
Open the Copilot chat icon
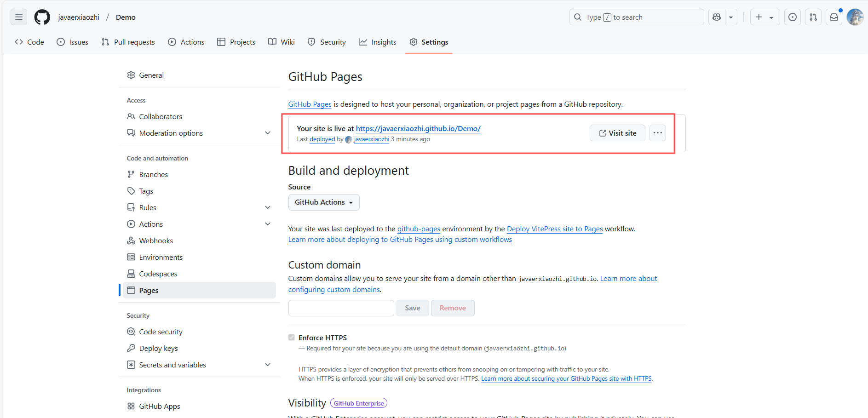(x=716, y=17)
